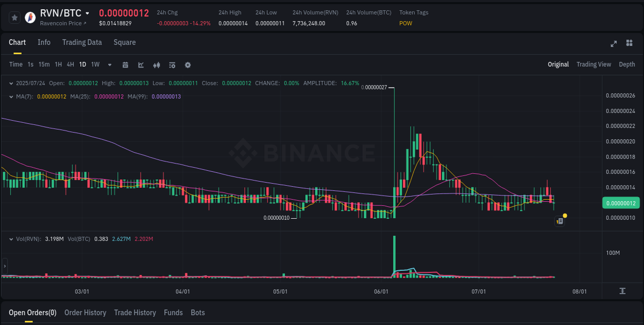Open the line chart style icon
Screen dimensions: 644x325
141,64
